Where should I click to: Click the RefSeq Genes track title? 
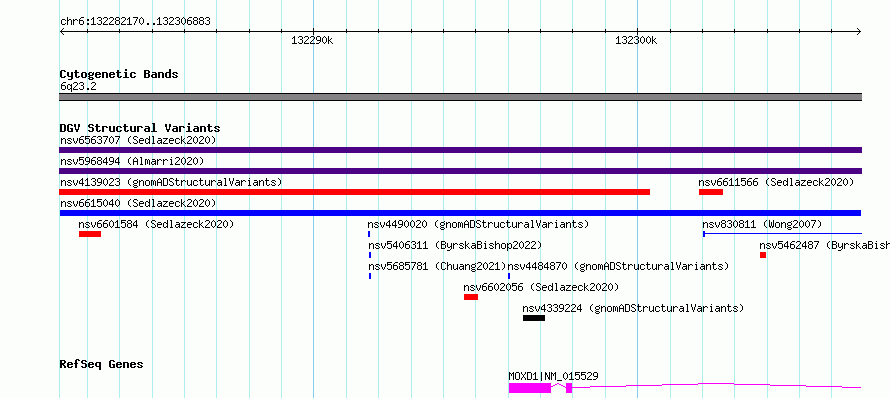click(x=101, y=364)
